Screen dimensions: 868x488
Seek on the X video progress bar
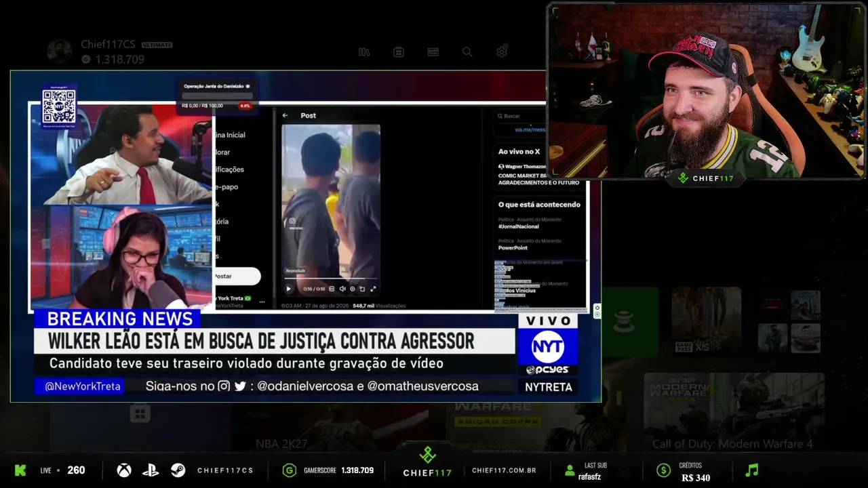coord(330,278)
